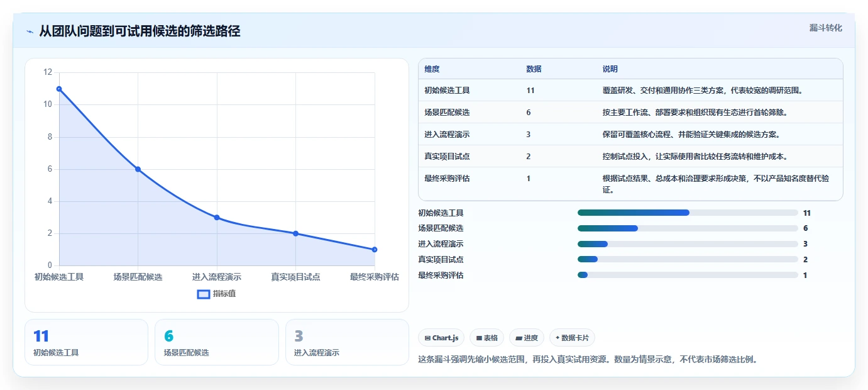This screenshot has width=868, height=390.
Task: Click the 真实项目试点 x-axis label on chart
Action: pos(295,277)
